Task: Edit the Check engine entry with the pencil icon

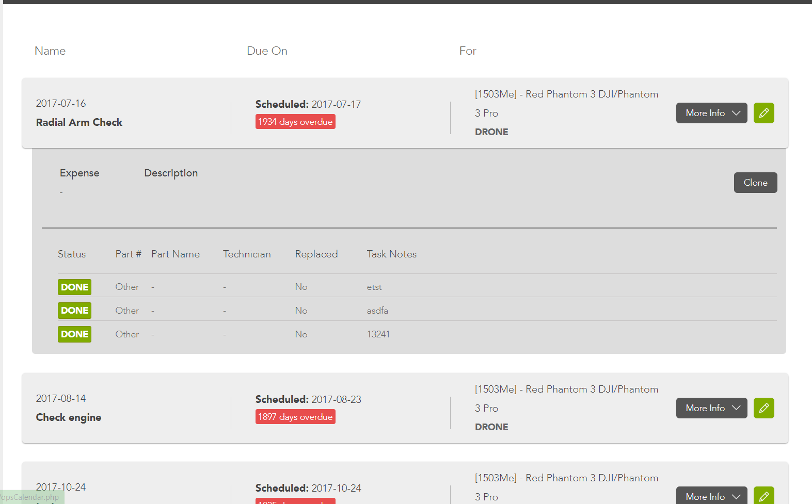Action: [763, 408]
